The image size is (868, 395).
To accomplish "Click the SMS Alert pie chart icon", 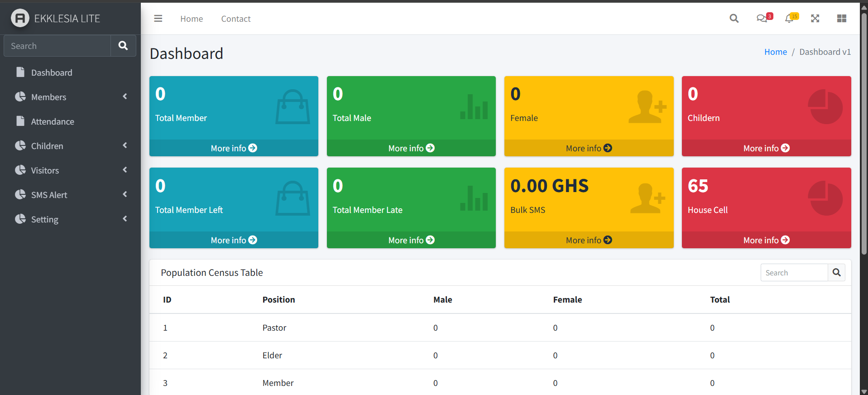I will [x=20, y=194].
